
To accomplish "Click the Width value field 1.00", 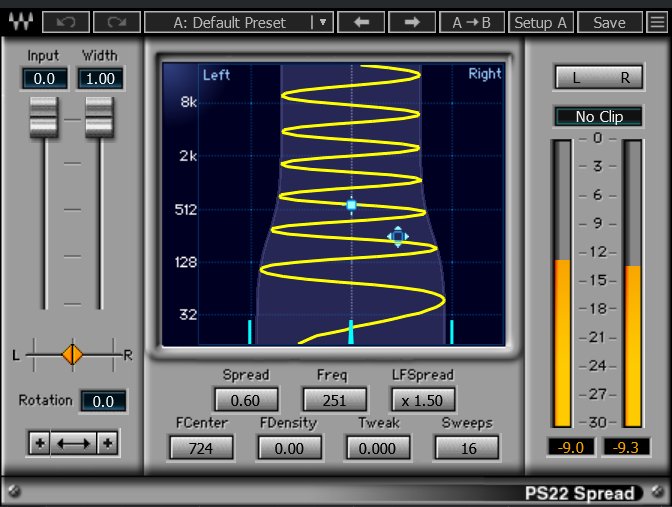I will point(101,78).
